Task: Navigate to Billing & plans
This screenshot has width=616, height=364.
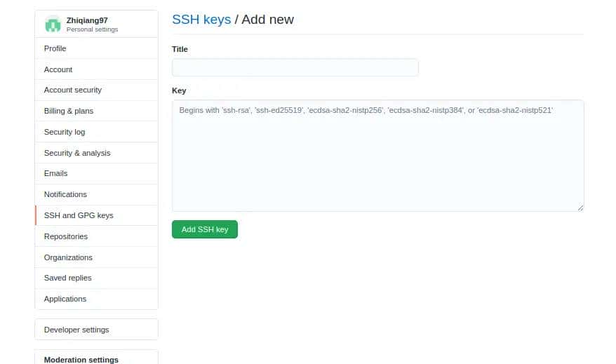Action: pos(68,111)
